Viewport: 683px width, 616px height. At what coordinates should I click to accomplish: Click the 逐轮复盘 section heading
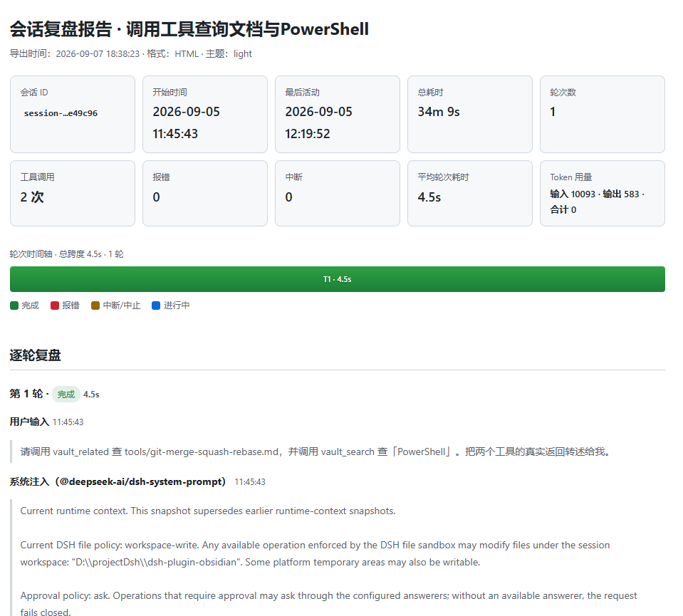click(x=36, y=355)
